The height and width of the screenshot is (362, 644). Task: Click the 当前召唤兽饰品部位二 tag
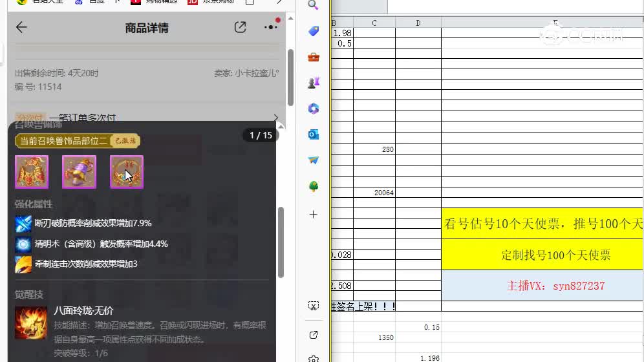[63, 141]
